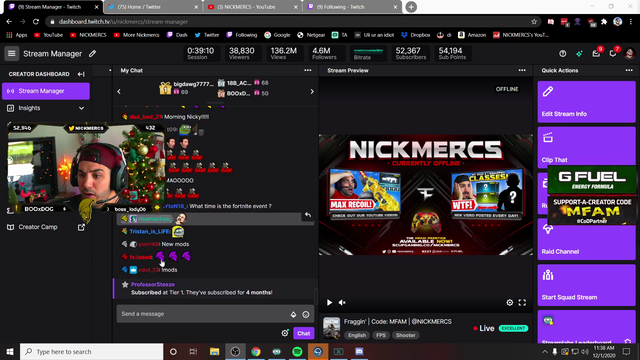Open Creator Camp external link
640x360 pixels.
coord(46,227)
